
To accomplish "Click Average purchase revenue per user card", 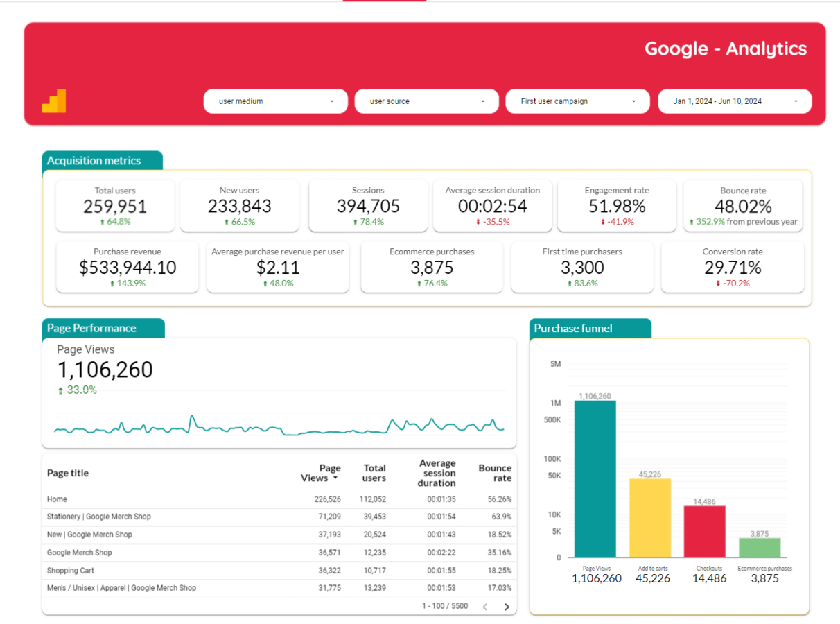I will coord(278,267).
